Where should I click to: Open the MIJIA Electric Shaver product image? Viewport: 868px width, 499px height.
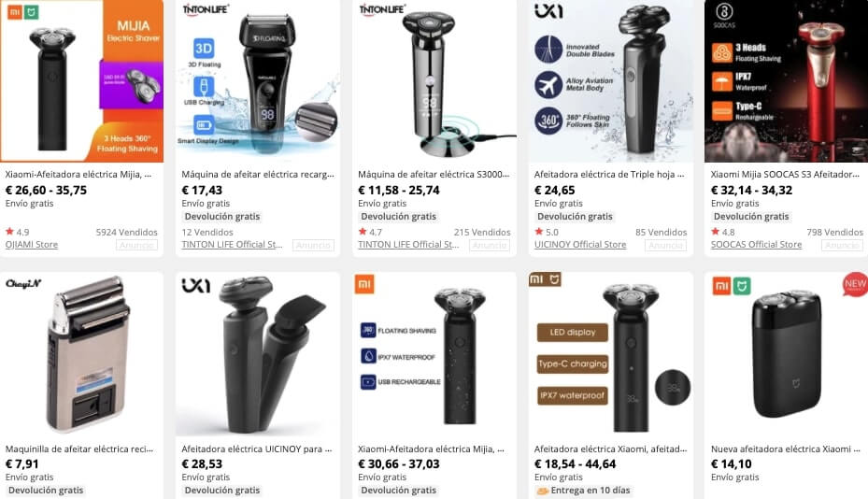[x=82, y=81]
